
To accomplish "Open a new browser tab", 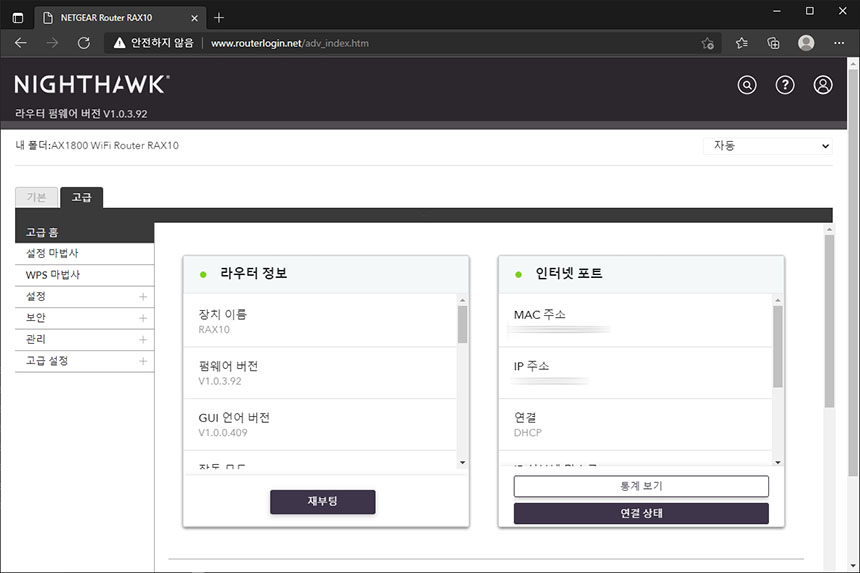I will [219, 18].
